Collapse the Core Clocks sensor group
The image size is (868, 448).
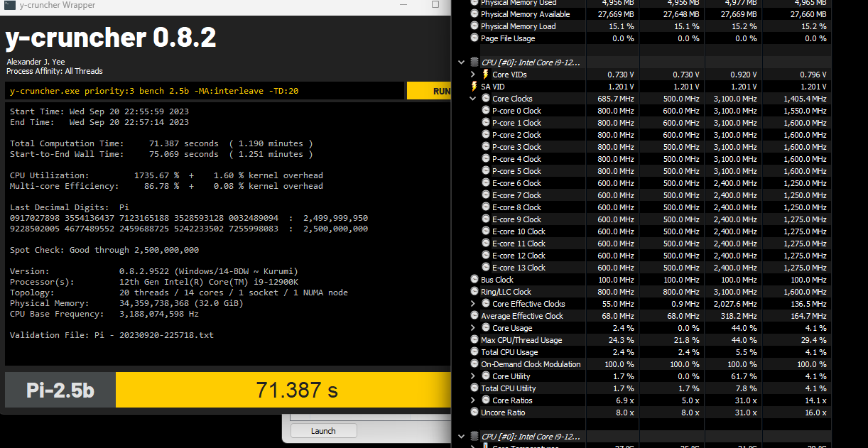(x=474, y=99)
